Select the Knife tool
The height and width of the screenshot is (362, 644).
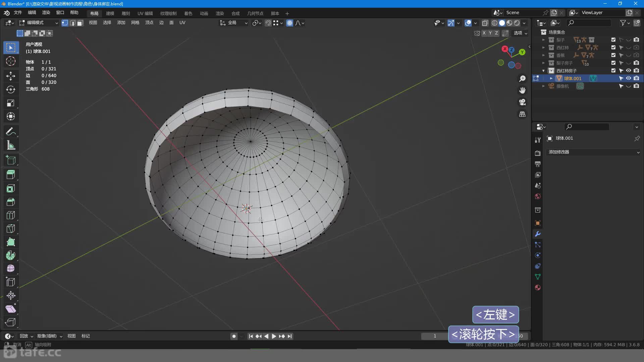[x=11, y=229]
